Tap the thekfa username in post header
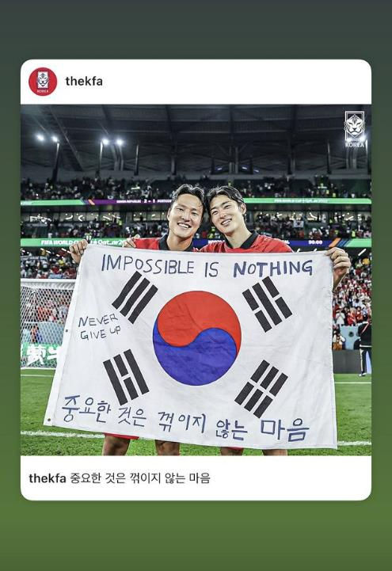 click(x=84, y=82)
